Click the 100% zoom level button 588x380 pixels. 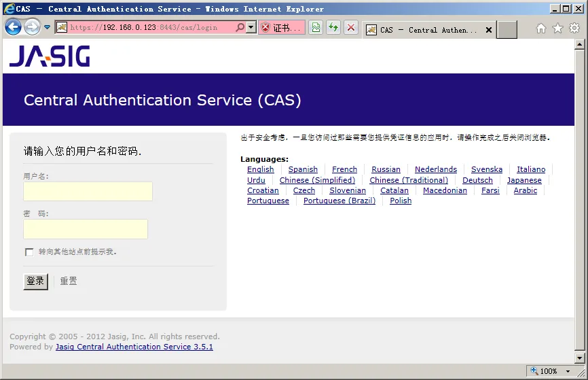(545, 371)
